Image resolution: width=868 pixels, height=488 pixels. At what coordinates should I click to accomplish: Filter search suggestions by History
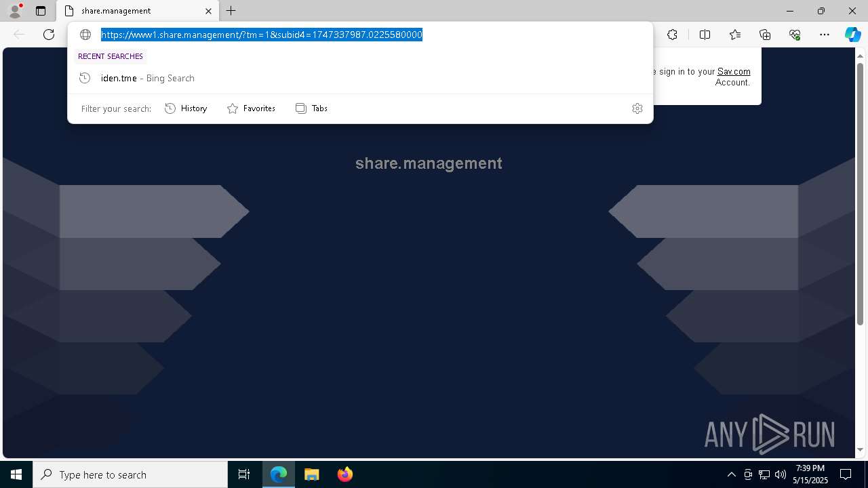coord(186,108)
